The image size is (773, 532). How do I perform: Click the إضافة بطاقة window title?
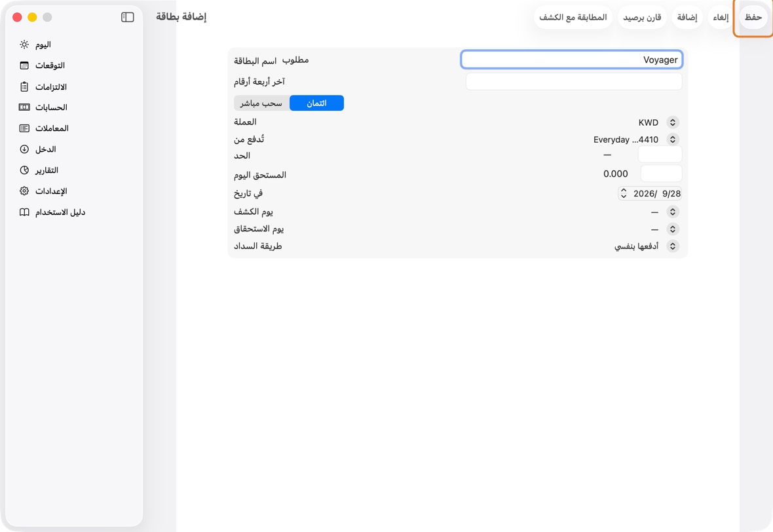[181, 17]
